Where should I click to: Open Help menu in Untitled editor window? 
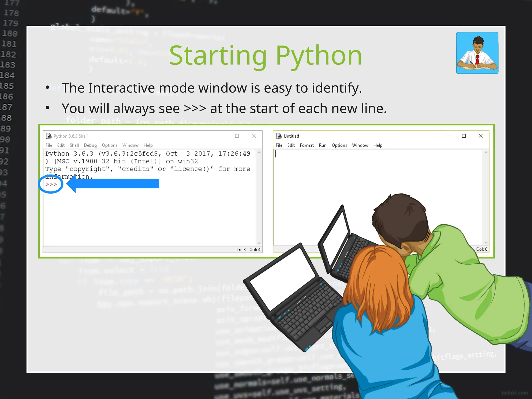coord(378,145)
